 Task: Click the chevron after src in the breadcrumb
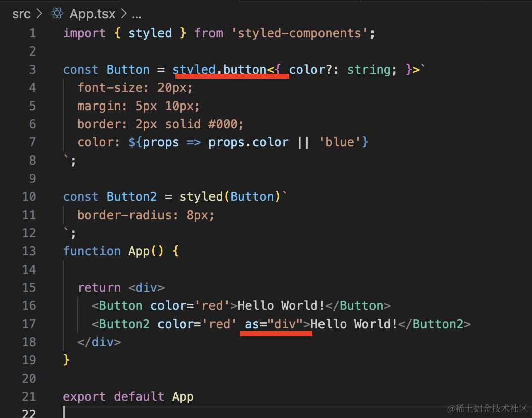click(39, 14)
